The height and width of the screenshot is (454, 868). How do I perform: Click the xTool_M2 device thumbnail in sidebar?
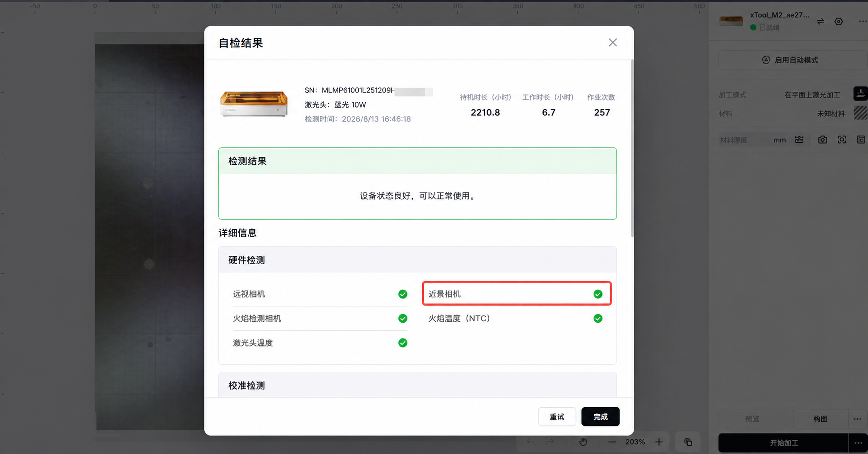731,21
